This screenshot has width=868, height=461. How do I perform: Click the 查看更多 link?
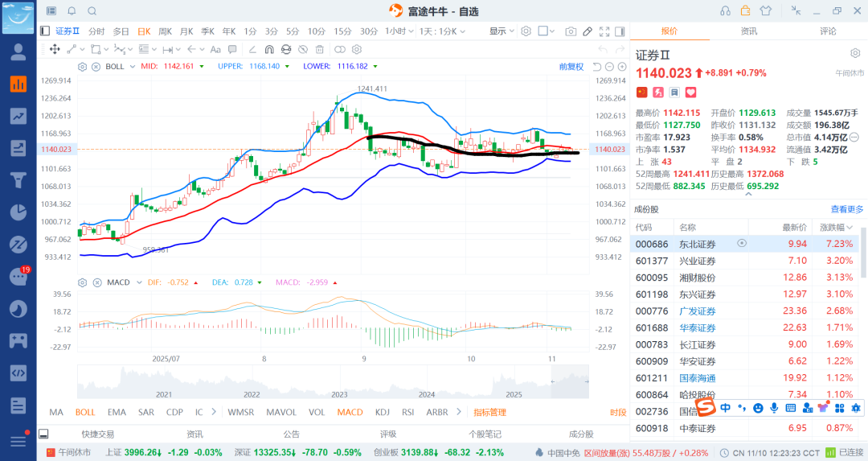847,209
